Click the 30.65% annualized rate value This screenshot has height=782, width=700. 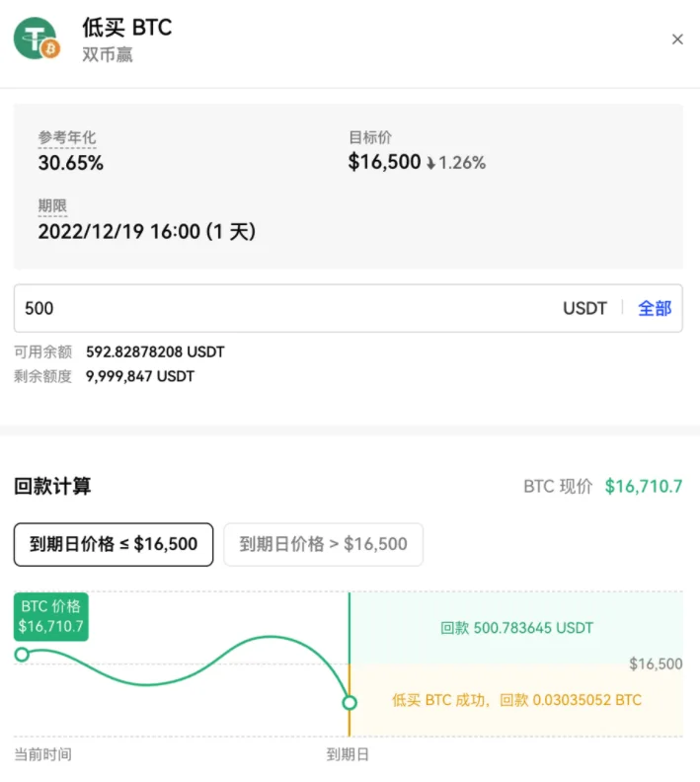point(71,163)
